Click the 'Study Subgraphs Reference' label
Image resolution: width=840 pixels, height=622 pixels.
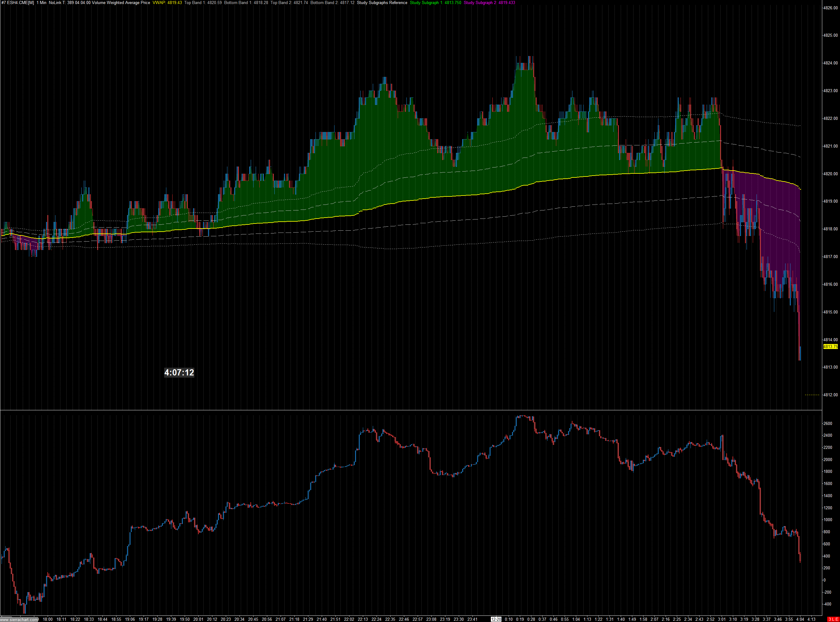pyautogui.click(x=382, y=2)
